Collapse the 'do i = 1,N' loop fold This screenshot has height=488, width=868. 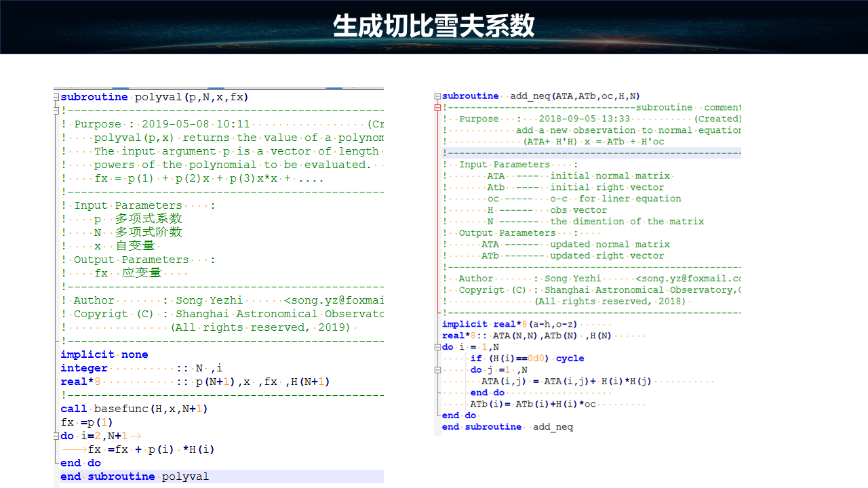437,347
